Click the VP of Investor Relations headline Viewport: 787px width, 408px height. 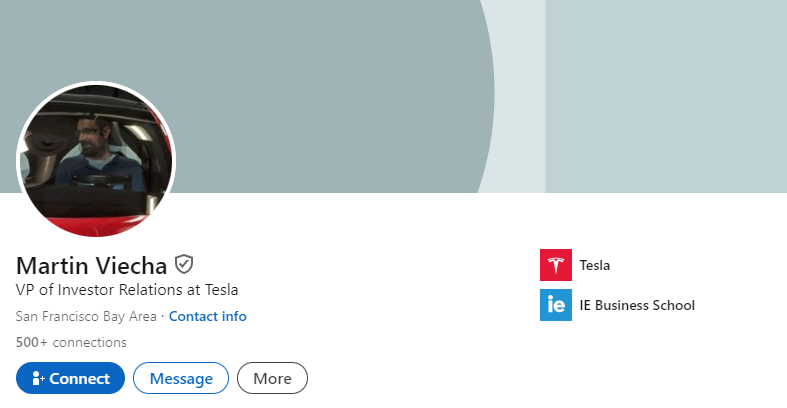pos(127,290)
